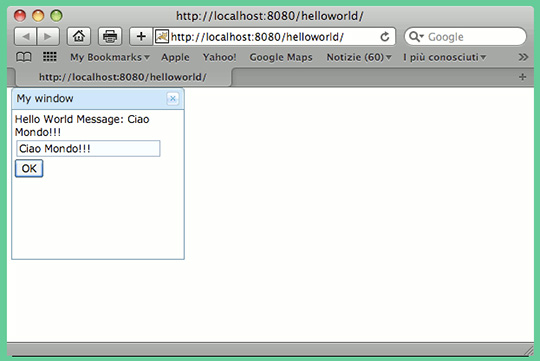Go forward with the forward arrow button
This screenshot has width=540, height=361.
pos(48,37)
